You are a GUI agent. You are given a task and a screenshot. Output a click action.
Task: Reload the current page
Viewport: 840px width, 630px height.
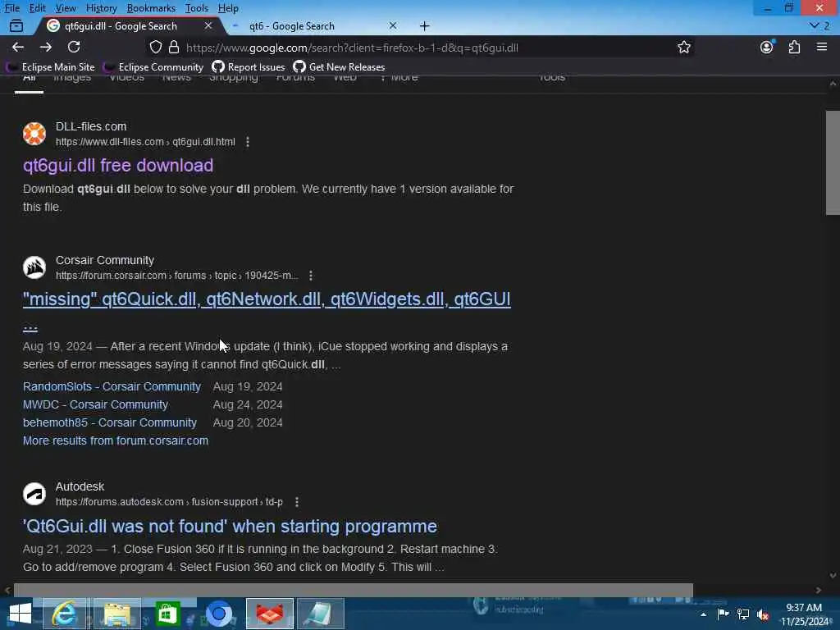[x=74, y=47]
